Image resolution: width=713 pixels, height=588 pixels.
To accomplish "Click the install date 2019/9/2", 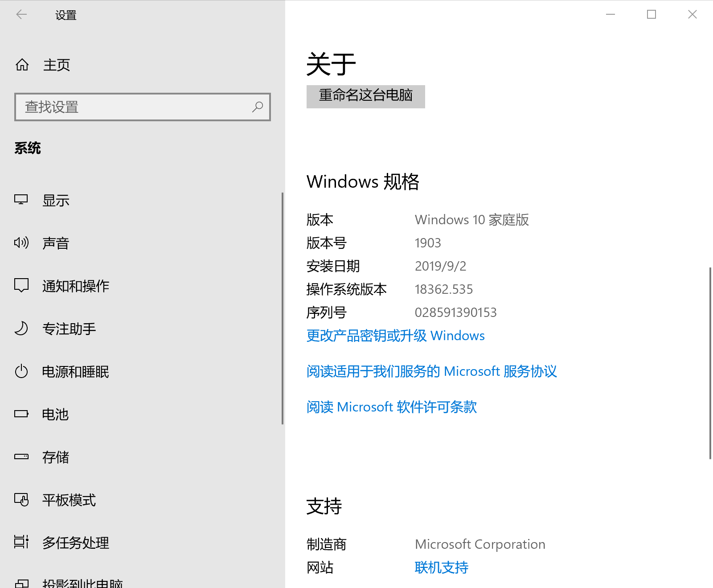I will click(441, 266).
